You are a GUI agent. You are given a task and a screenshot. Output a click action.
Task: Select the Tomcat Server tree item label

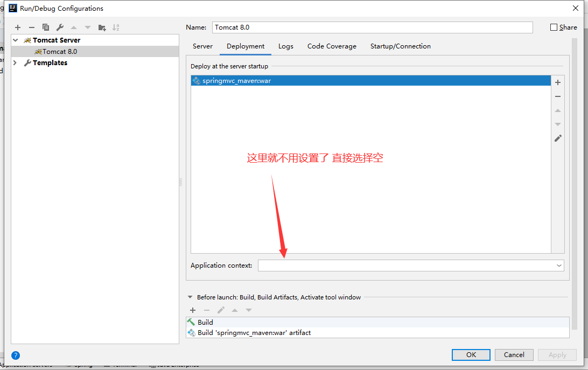click(x=57, y=40)
